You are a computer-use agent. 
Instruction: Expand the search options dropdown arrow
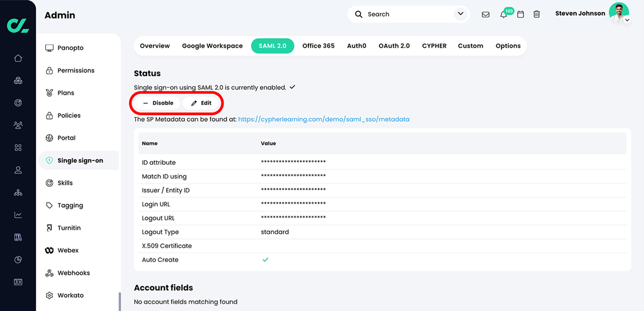click(x=460, y=15)
